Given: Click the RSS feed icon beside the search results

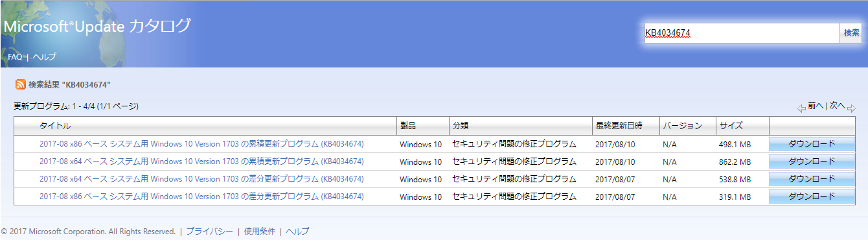Looking at the screenshot, I should click(21, 85).
